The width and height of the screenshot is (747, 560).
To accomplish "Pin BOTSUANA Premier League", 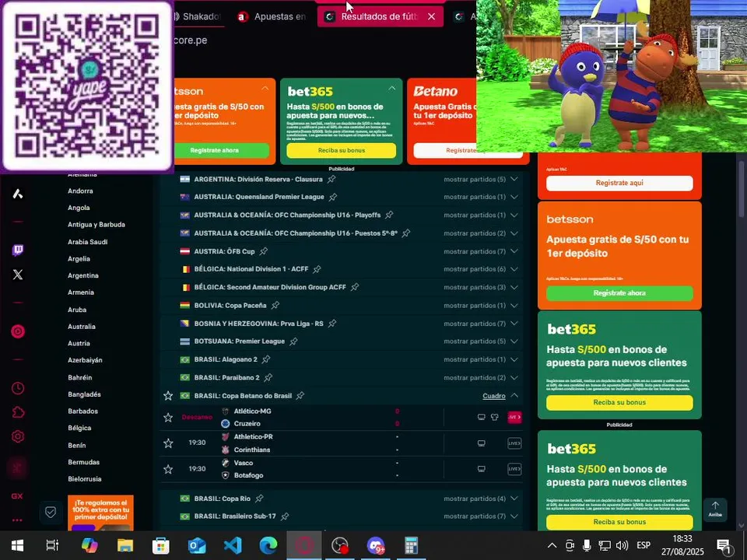I will (293, 341).
